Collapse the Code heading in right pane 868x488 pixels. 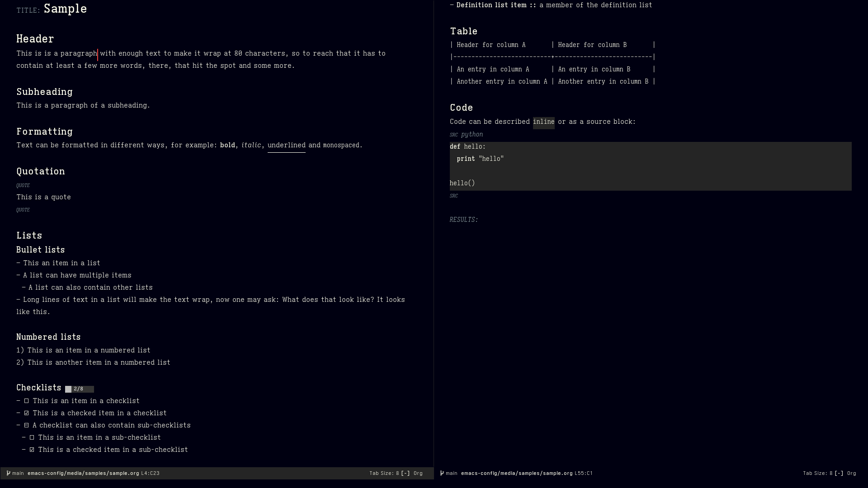tap(461, 108)
